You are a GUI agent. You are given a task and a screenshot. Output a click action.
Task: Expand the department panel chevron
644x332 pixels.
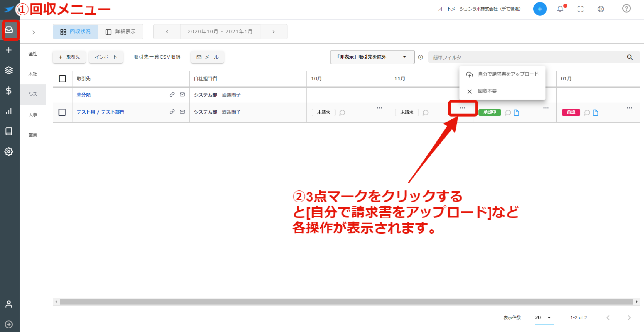coord(34,33)
